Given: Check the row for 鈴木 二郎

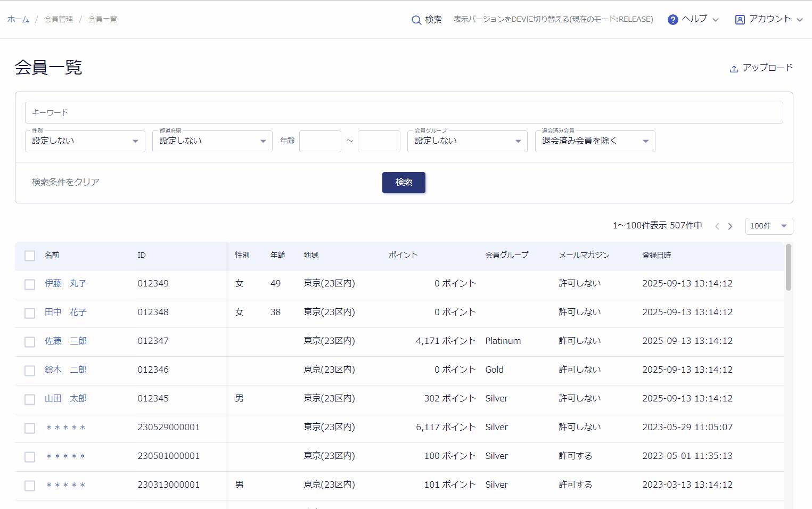Looking at the screenshot, I should (x=30, y=371).
